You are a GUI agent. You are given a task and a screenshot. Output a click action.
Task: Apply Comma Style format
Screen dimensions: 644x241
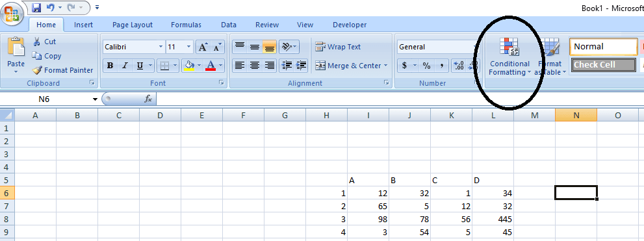click(x=441, y=65)
